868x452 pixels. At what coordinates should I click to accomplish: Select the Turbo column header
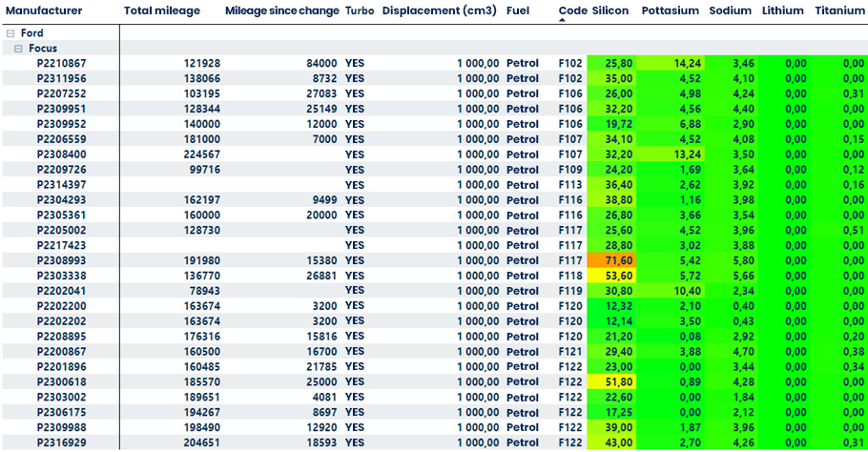(360, 10)
